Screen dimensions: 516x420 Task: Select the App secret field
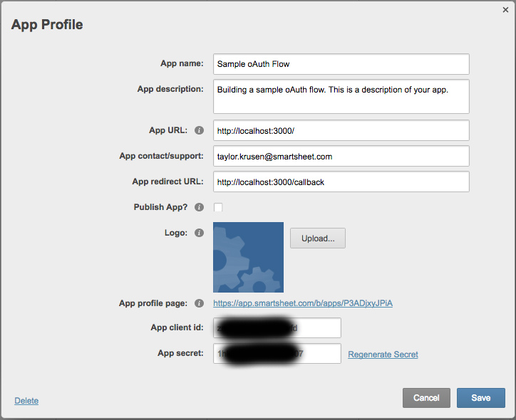[x=277, y=354]
